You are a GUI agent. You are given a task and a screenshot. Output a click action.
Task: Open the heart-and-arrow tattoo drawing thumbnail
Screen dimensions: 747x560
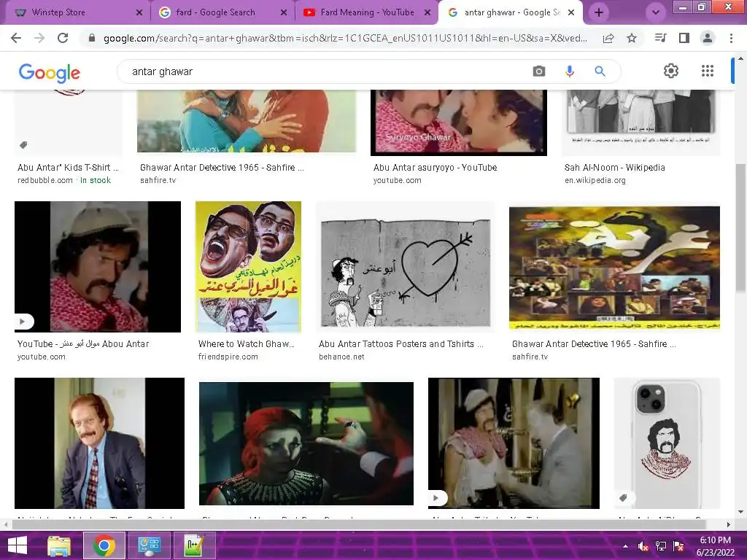pyautogui.click(x=406, y=267)
